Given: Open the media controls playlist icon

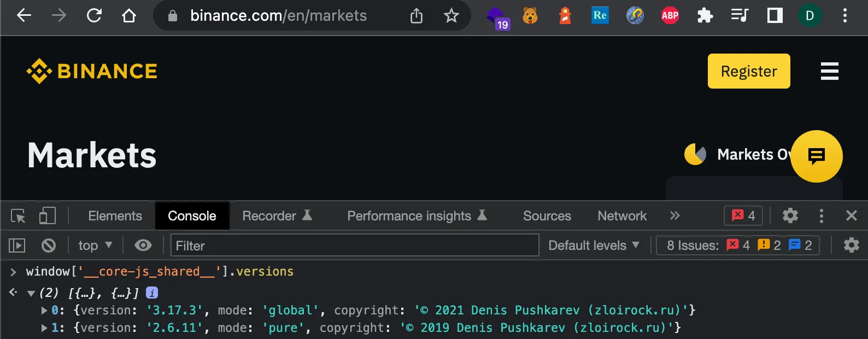Looking at the screenshot, I should [740, 15].
